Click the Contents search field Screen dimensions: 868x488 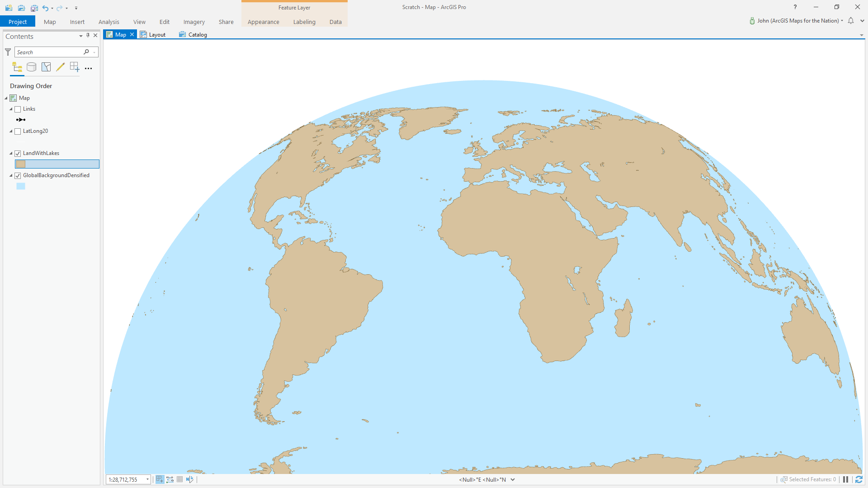(x=49, y=52)
